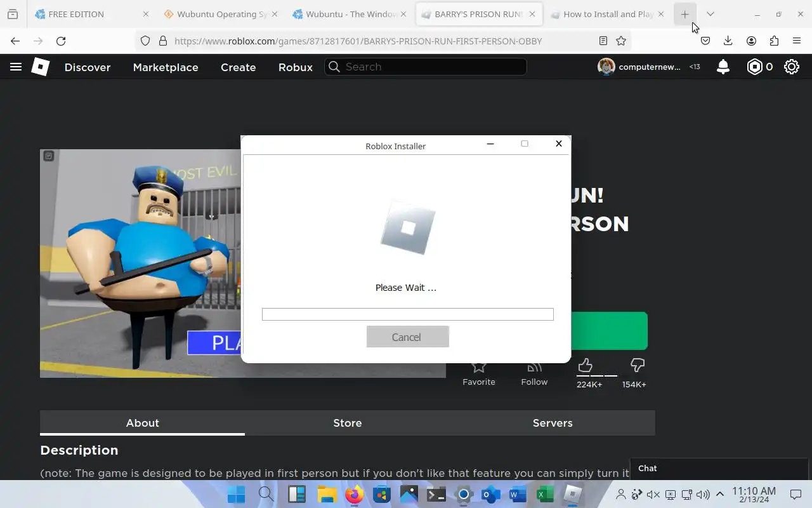The height and width of the screenshot is (508, 812).
Task: Open the Robux balance icon
Action: [x=754, y=67]
